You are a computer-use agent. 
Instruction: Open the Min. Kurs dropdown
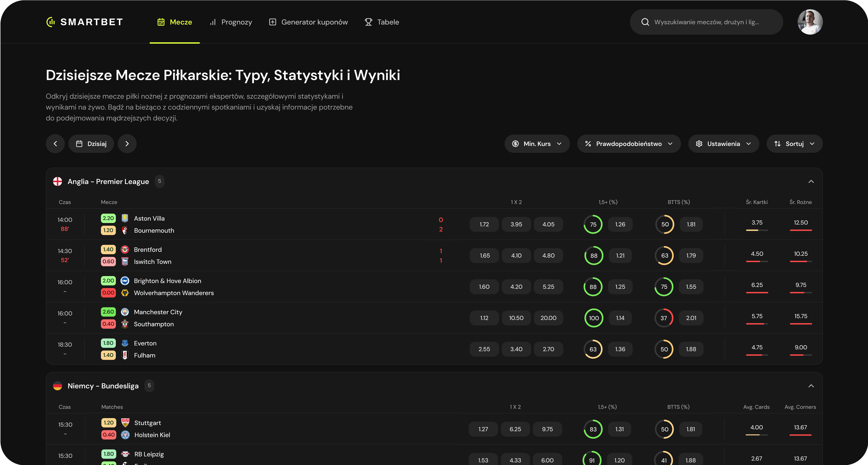tap(537, 144)
